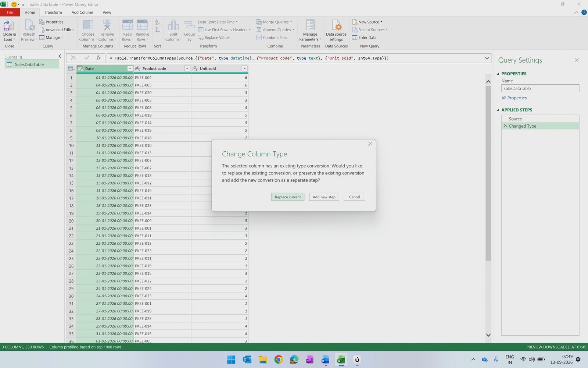588x368 pixels.
Task: Switch to the Home tab
Action: pos(30,12)
